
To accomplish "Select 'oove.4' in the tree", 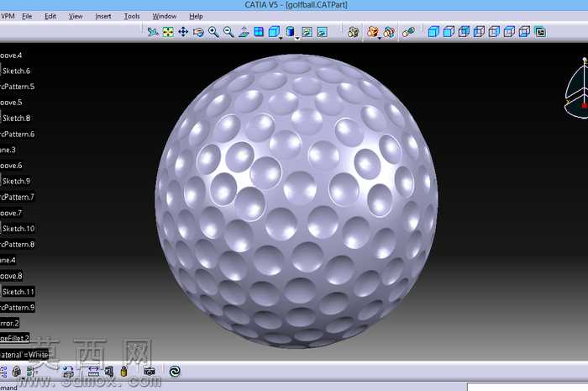I will 11,55.
